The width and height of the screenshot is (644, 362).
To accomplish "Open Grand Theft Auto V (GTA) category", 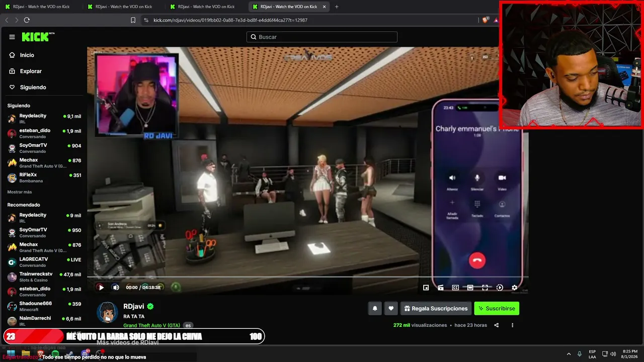I will [x=151, y=325].
